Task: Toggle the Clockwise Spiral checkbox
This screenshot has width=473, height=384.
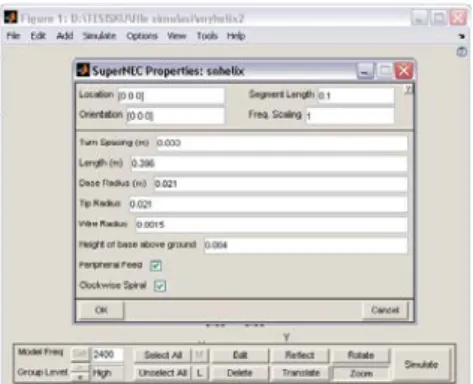Action: tap(160, 286)
